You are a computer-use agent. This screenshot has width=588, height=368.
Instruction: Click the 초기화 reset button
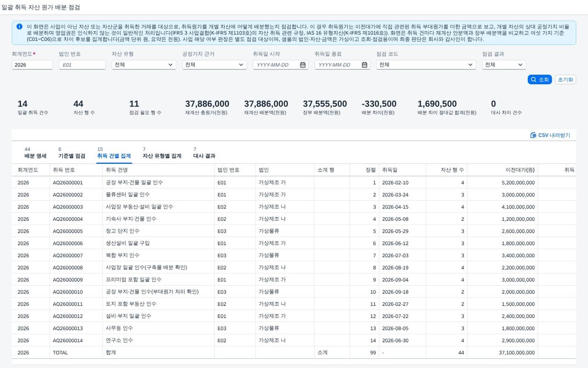[565, 80]
